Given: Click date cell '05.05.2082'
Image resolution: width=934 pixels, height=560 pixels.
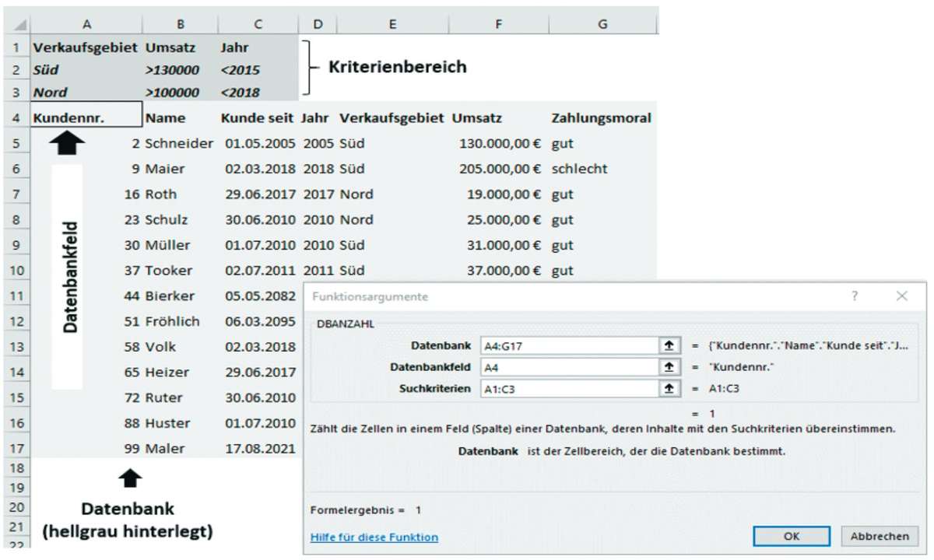Looking at the screenshot, I should (258, 296).
